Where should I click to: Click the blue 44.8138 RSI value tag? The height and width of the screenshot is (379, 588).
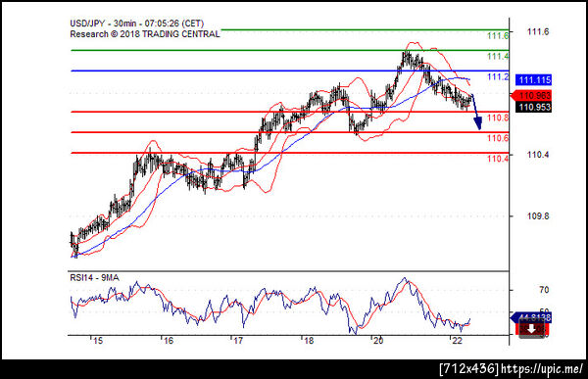tap(531, 318)
